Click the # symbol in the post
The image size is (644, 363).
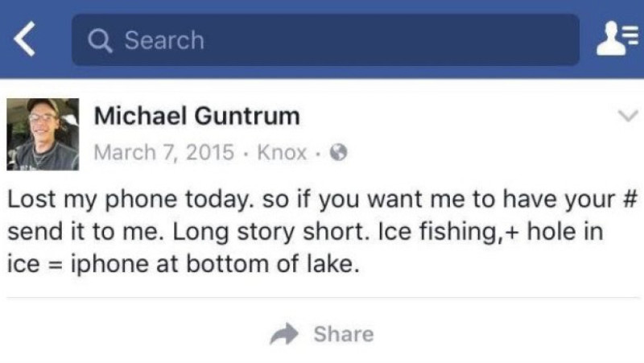629,199
